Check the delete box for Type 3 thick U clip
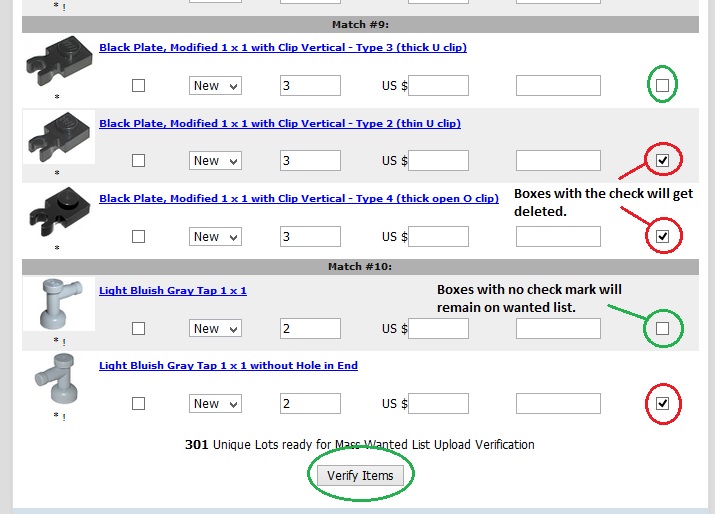Screen dimensions: 715x514 coord(662,85)
